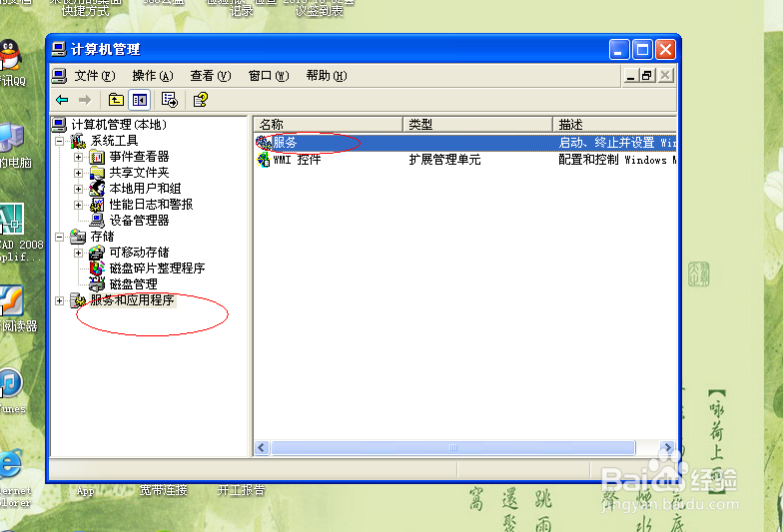This screenshot has height=532, width=783.
Task: Select 服务和应用程序 in the tree
Action: pos(132,300)
